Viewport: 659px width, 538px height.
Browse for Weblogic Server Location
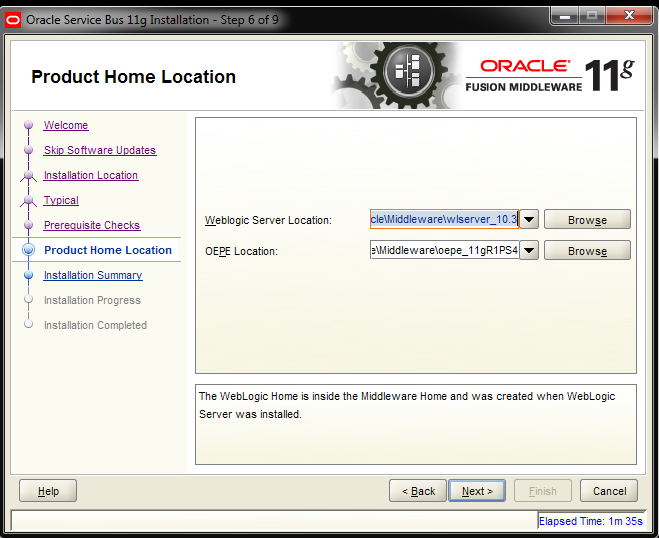[x=587, y=219]
